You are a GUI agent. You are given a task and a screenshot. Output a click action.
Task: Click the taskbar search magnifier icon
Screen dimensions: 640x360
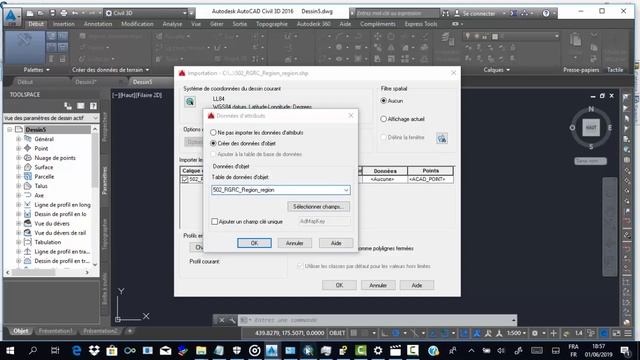point(33,351)
